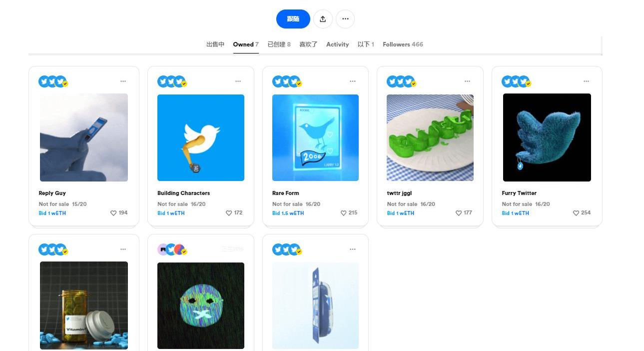Viewport: 644px width, 351px height.
Task: Open the Furry Twitter artwork thumbnail
Action: point(547,137)
